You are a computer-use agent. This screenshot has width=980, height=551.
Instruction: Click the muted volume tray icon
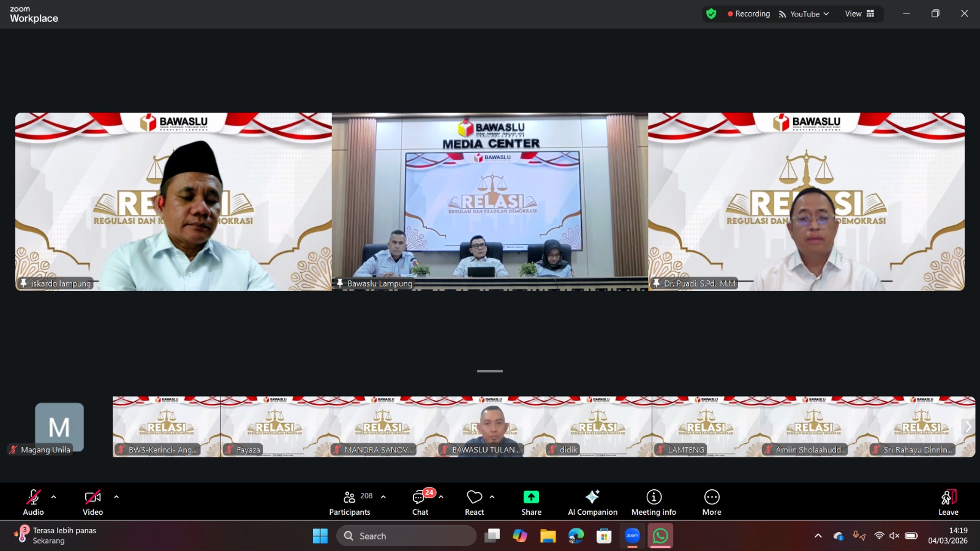tap(894, 536)
